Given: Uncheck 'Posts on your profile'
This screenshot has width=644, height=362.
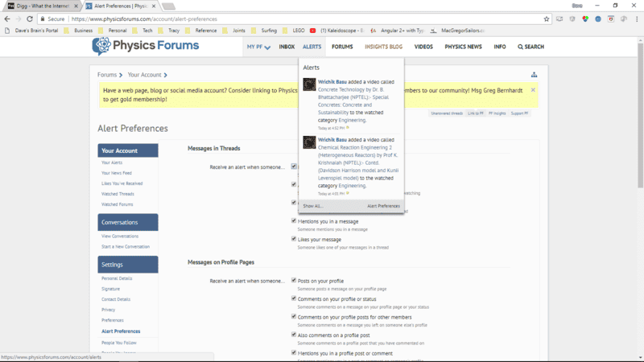Looking at the screenshot, I should click(294, 280).
